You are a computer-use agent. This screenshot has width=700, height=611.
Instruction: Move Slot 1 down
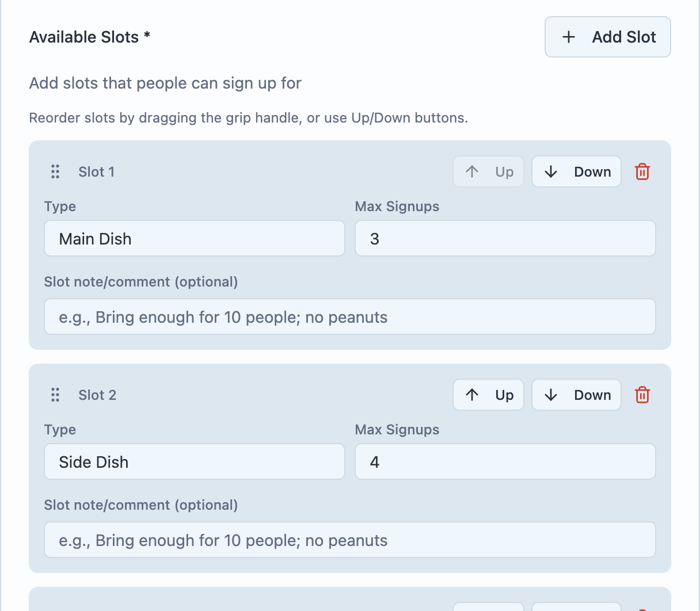click(x=576, y=171)
